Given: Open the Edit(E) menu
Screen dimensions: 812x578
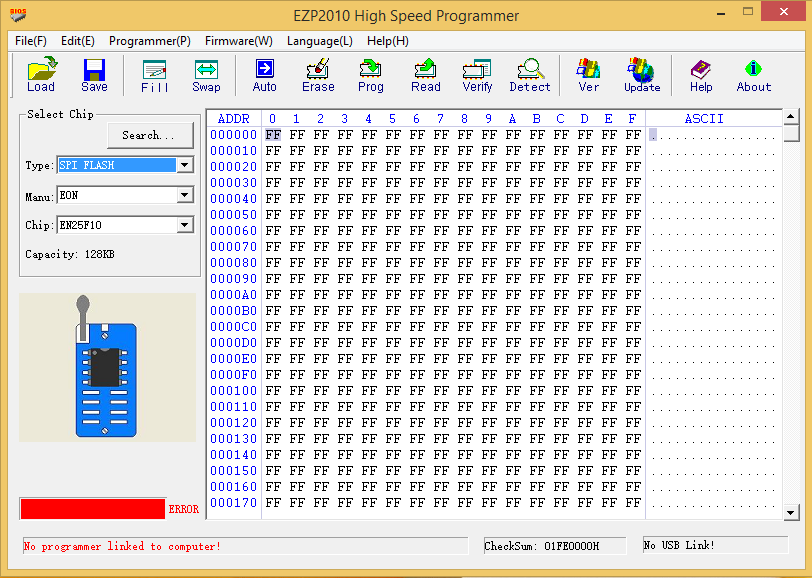Looking at the screenshot, I should tap(78, 41).
